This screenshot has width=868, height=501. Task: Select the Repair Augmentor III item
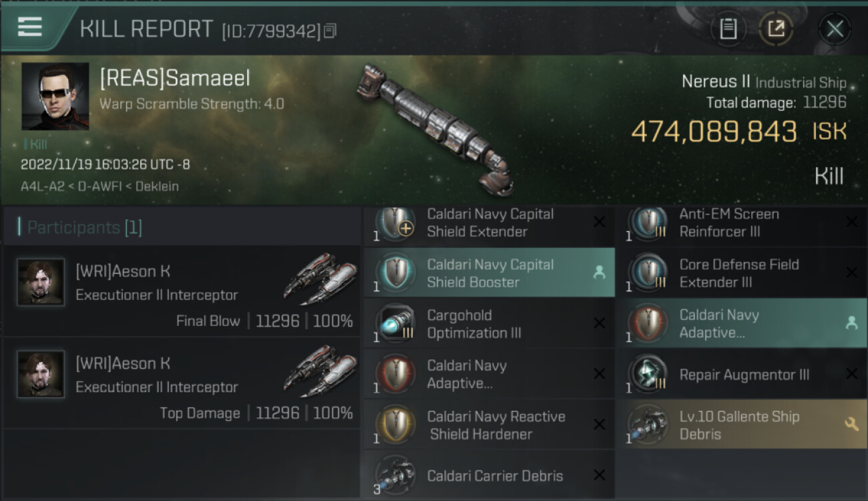742,374
